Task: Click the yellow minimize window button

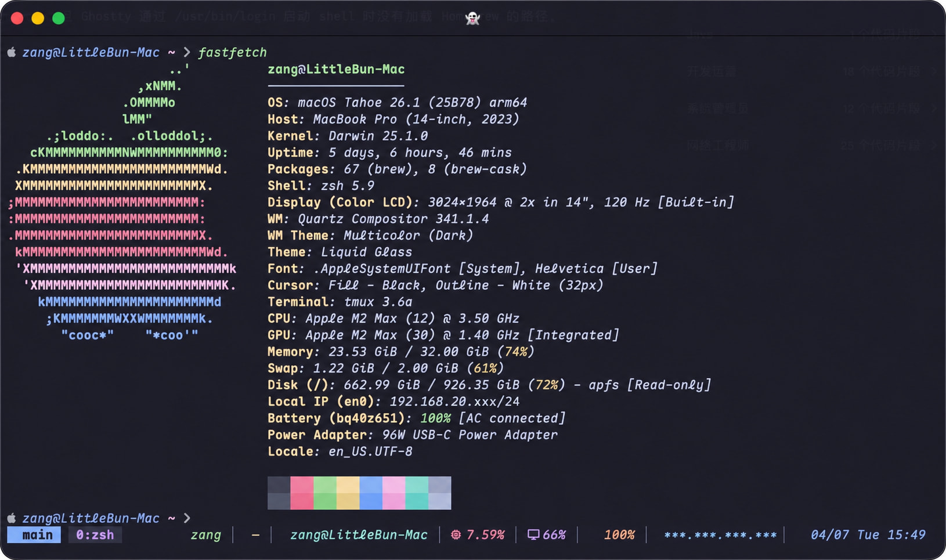Action: tap(38, 18)
